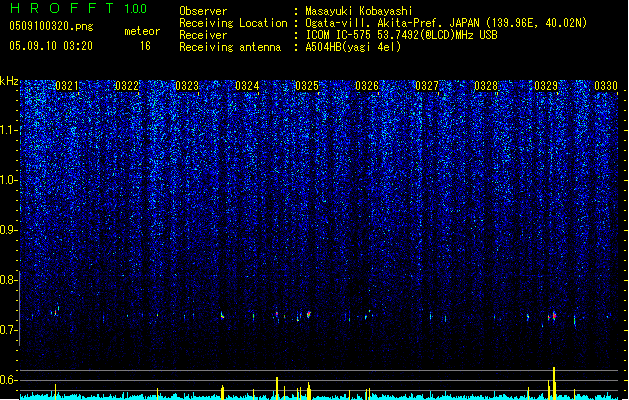The width and height of the screenshot is (629, 400).
Task: Click the Observer field label
Action: 203,11
